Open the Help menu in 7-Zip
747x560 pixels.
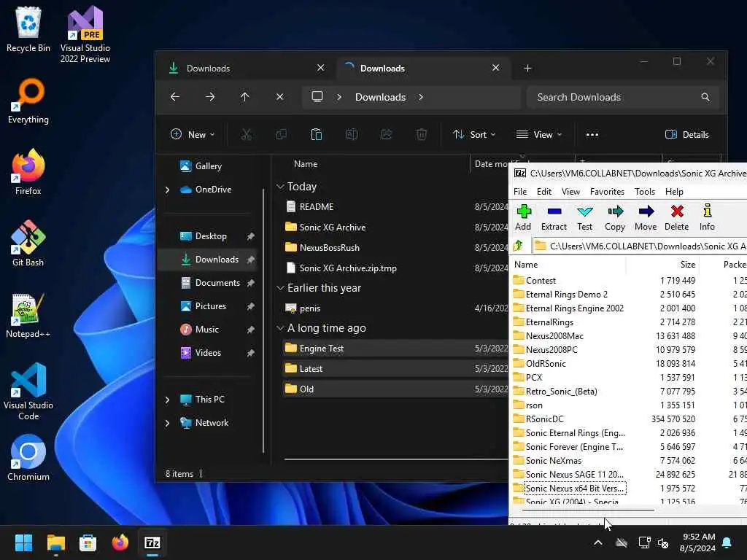click(x=674, y=192)
